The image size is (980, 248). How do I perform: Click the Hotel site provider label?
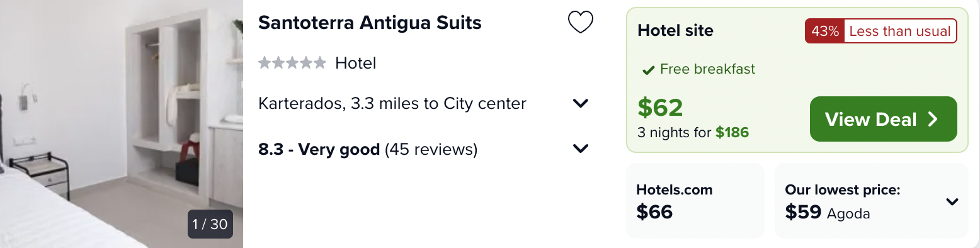(x=675, y=30)
